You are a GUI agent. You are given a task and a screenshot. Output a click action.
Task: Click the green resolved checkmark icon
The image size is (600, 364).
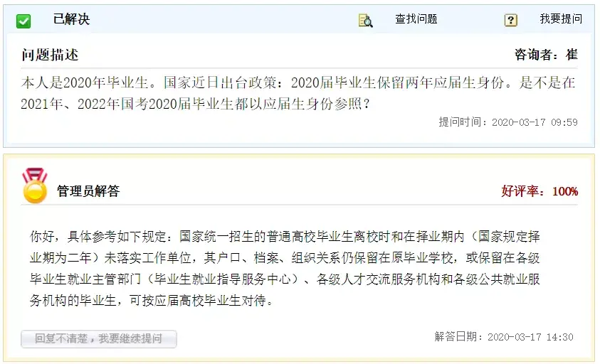coord(23,21)
